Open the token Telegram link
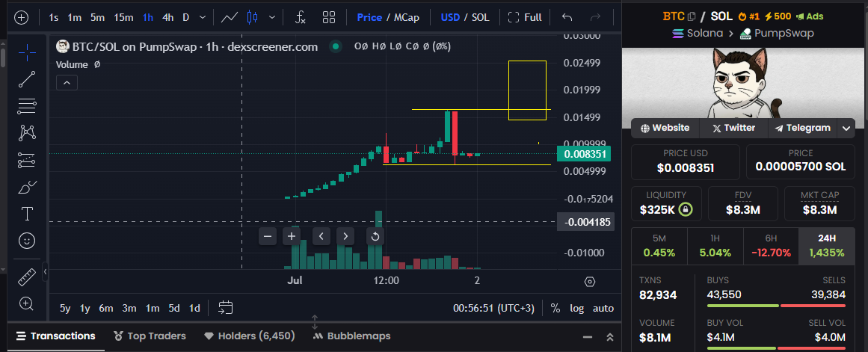This screenshot has width=868, height=352. tap(803, 128)
